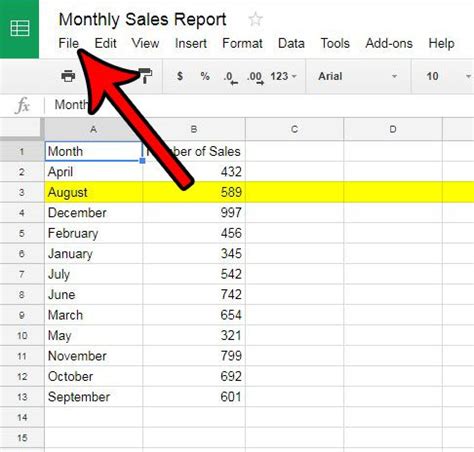Select the Paint format tool
474x452 pixels.
(145, 76)
